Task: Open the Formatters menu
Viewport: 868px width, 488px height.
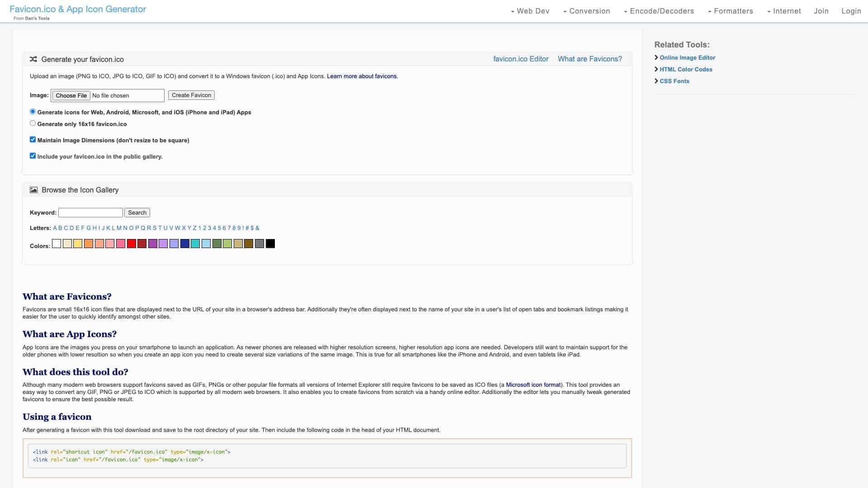Action: point(730,11)
